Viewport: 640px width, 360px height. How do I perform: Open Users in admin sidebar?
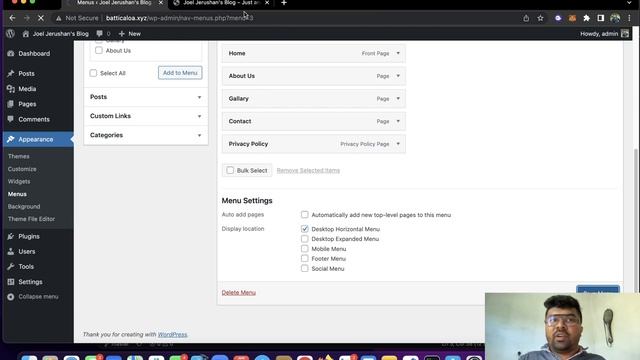[x=27, y=251]
